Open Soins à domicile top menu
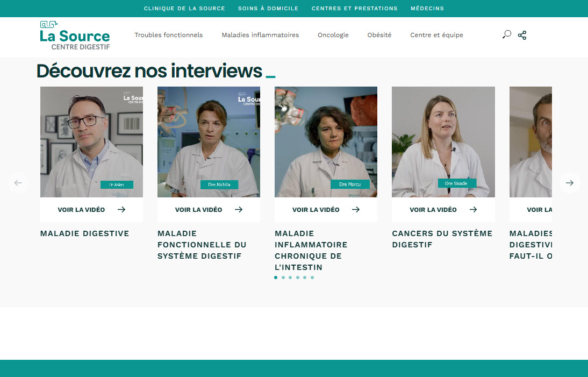The image size is (588, 377). (268, 8)
